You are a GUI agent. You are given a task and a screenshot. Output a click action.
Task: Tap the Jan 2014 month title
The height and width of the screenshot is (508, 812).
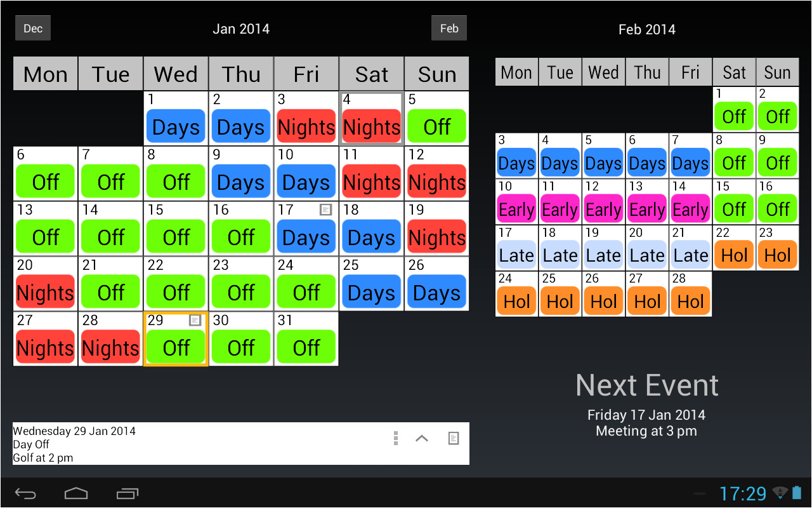(241, 29)
